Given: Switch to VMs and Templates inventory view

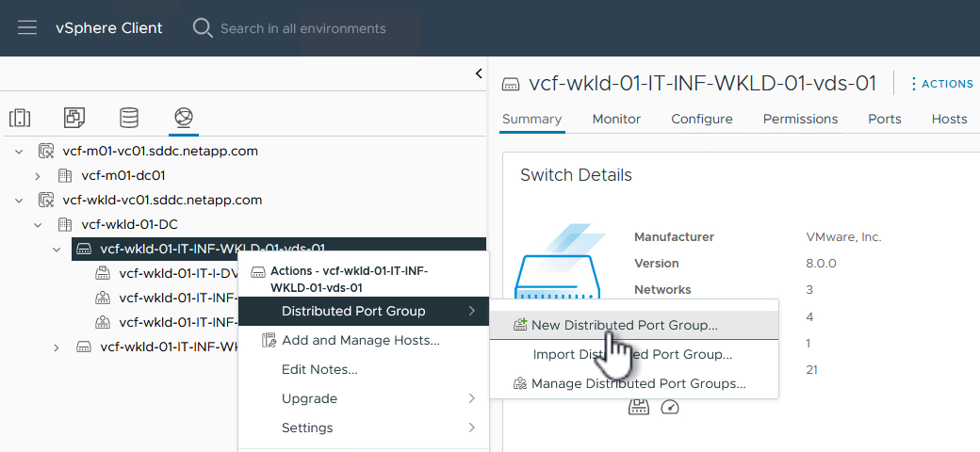Looking at the screenshot, I should pos(74,118).
